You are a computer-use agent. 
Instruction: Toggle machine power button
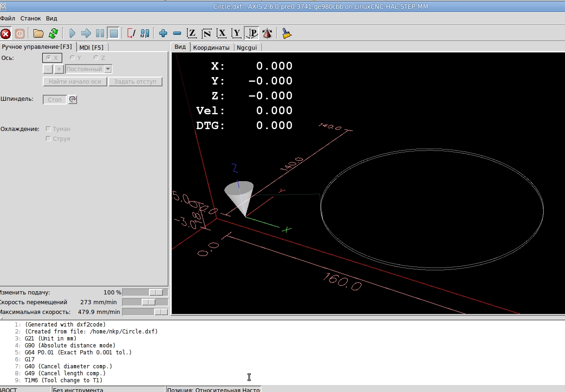[x=19, y=33]
